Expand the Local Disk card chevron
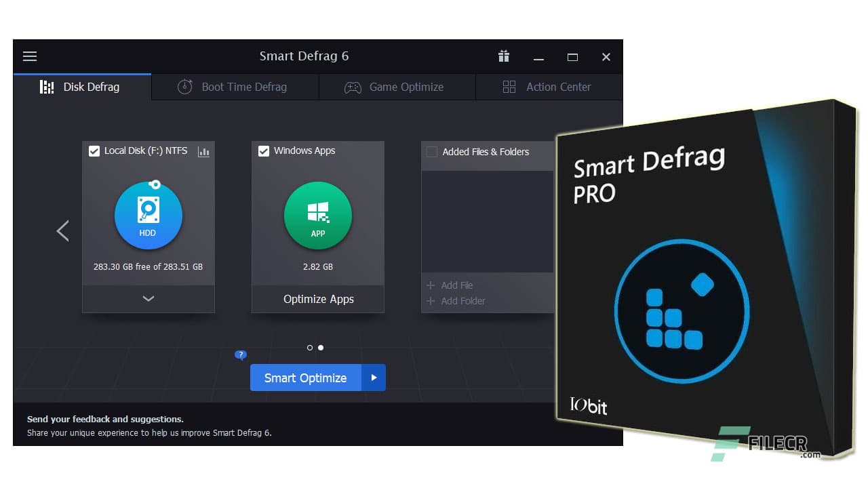The width and height of the screenshot is (868, 488). click(148, 298)
